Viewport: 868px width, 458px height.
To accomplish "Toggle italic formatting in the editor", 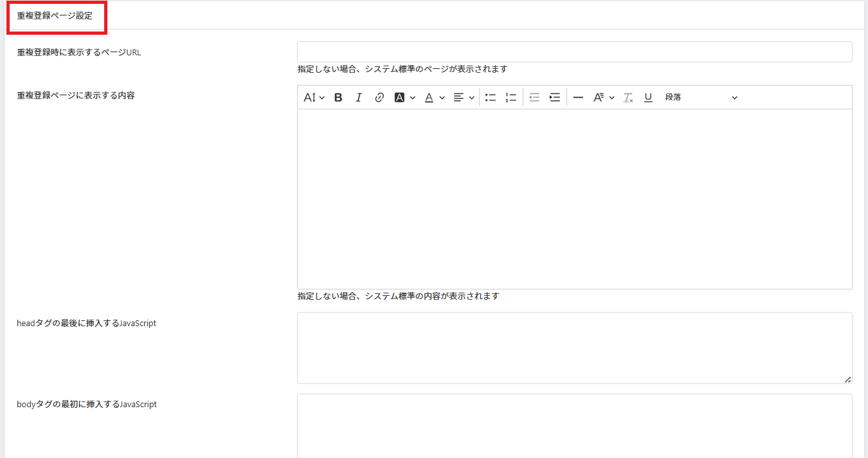I will click(359, 98).
